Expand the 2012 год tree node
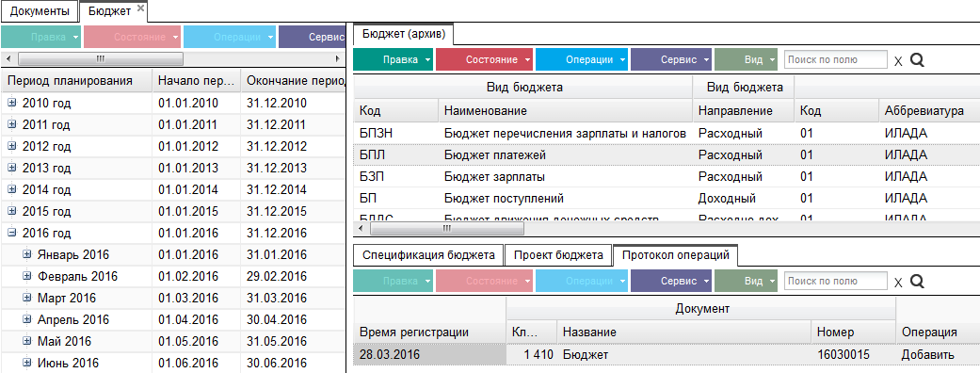 [x=12, y=146]
